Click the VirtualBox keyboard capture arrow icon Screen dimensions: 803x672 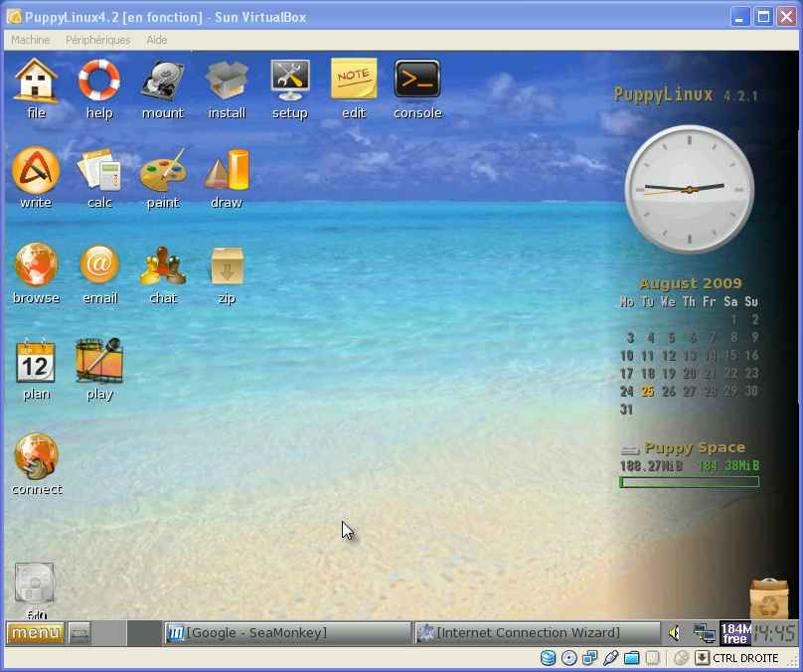[x=702, y=658]
